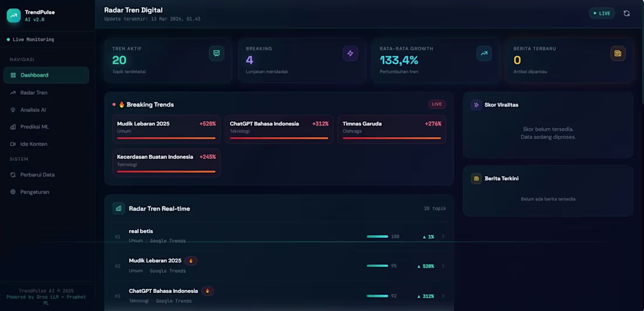Expand the Mudik Lebaran 2025 row chevron
The image size is (644, 311).
coord(443,266)
